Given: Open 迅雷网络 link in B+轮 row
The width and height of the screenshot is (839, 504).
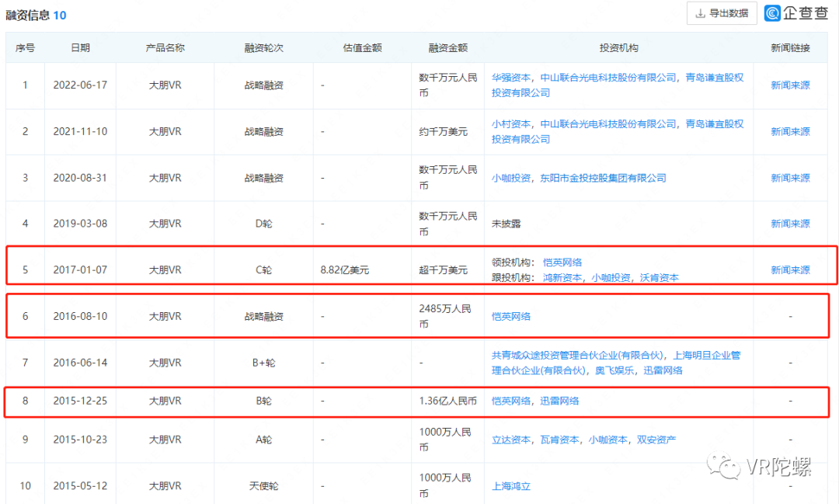Looking at the screenshot, I should (663, 370).
